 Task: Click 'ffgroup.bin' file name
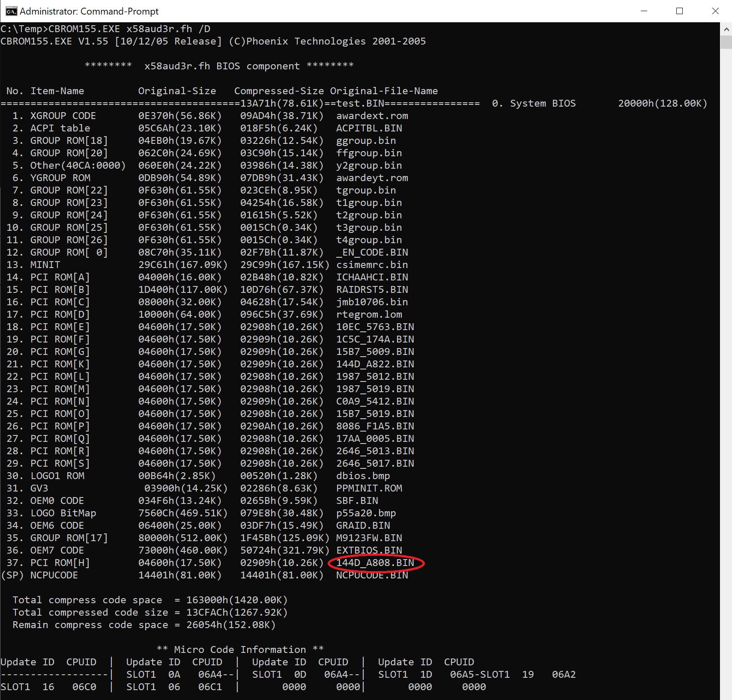pyautogui.click(x=369, y=153)
